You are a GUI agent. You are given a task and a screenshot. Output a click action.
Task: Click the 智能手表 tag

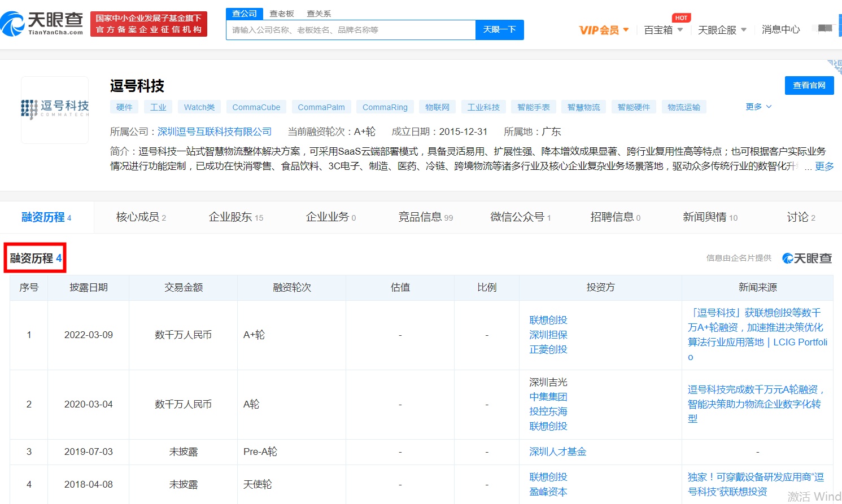[534, 107]
